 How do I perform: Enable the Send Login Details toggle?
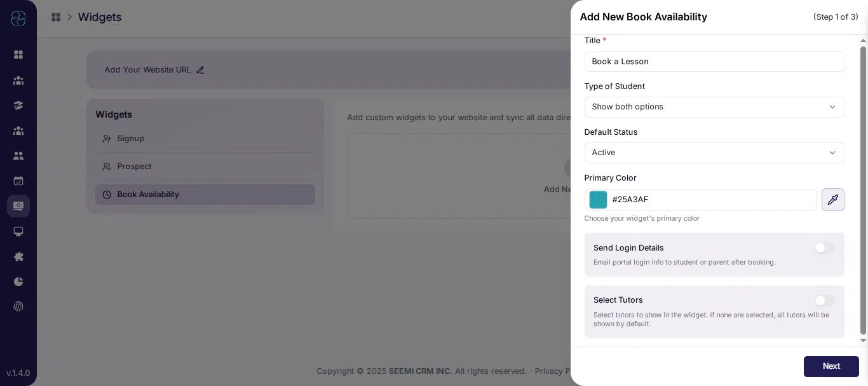click(825, 248)
